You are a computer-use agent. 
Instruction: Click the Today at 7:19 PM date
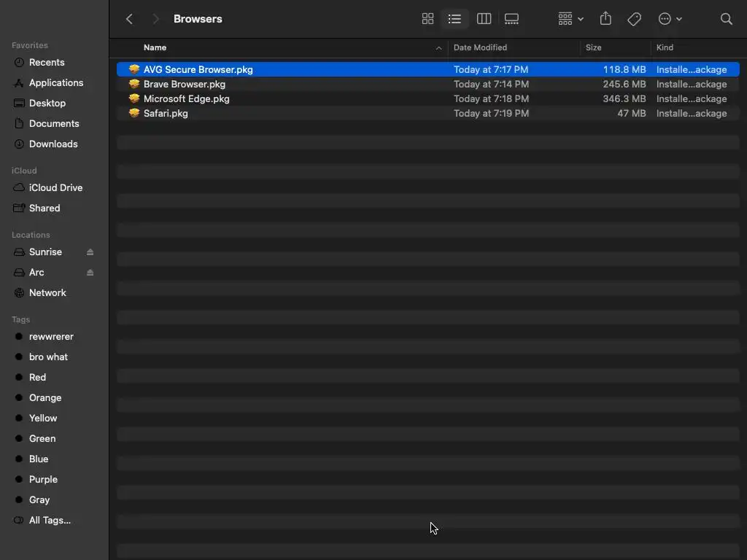491,113
